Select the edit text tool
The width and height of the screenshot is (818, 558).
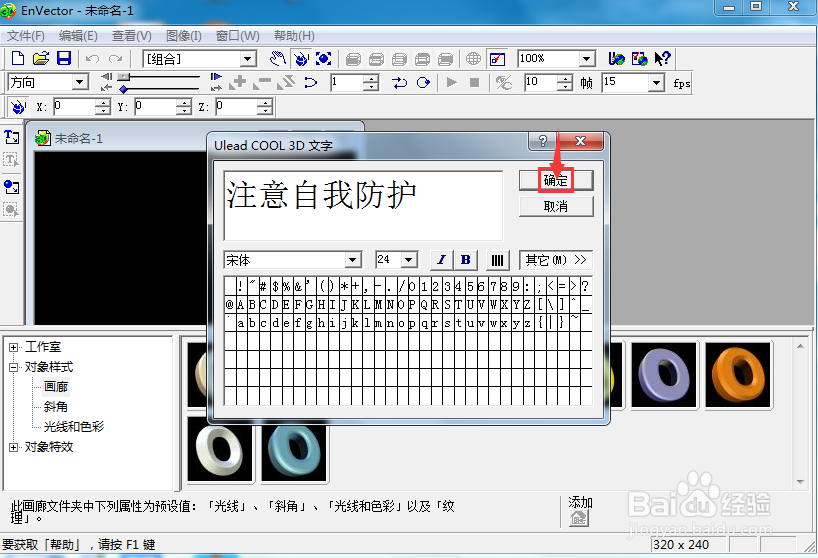(x=11, y=160)
